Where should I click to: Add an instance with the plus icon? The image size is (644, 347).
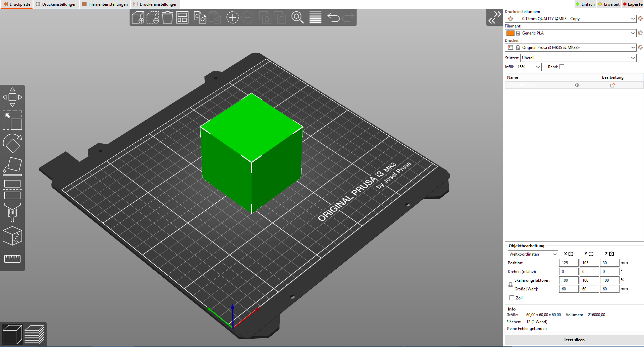point(232,17)
